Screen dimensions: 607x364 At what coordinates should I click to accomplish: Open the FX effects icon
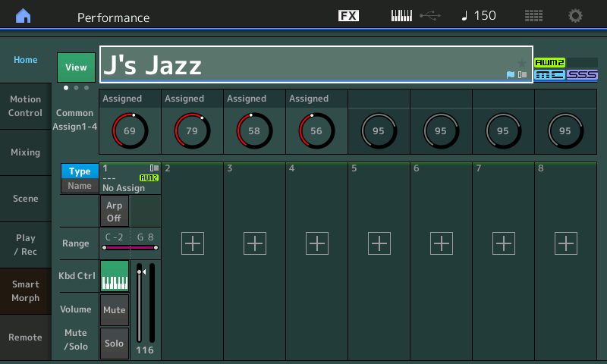tap(348, 16)
